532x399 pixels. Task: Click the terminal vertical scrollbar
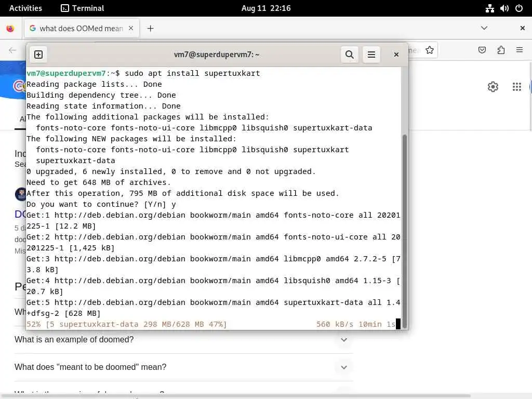(x=404, y=231)
